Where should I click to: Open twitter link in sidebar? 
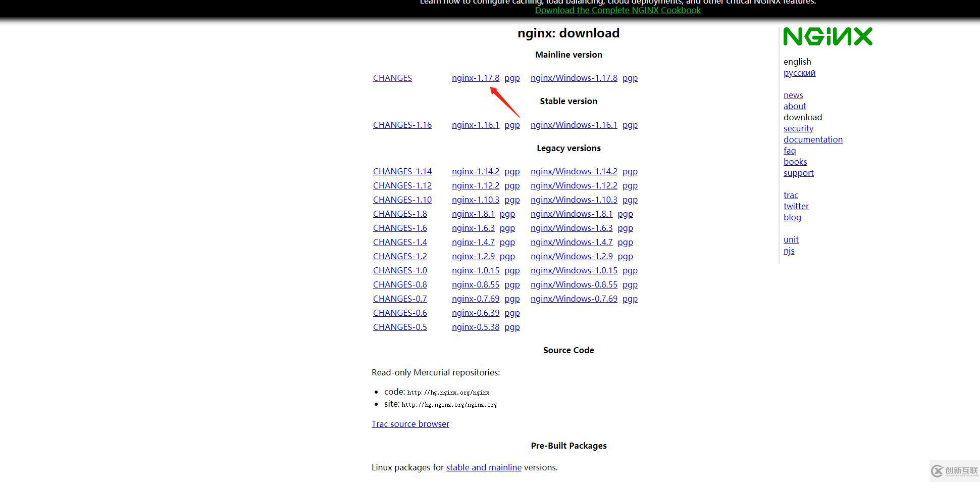796,206
